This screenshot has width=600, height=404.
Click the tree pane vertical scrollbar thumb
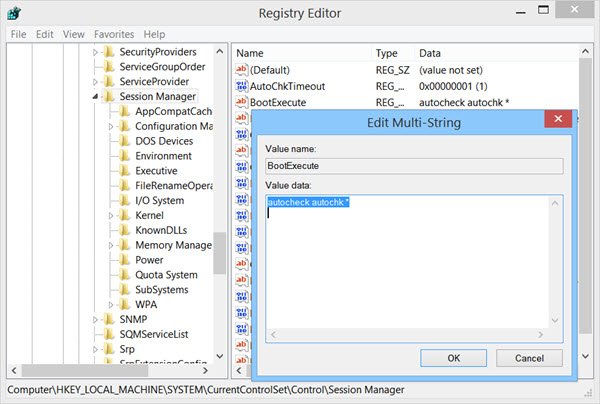(220, 253)
